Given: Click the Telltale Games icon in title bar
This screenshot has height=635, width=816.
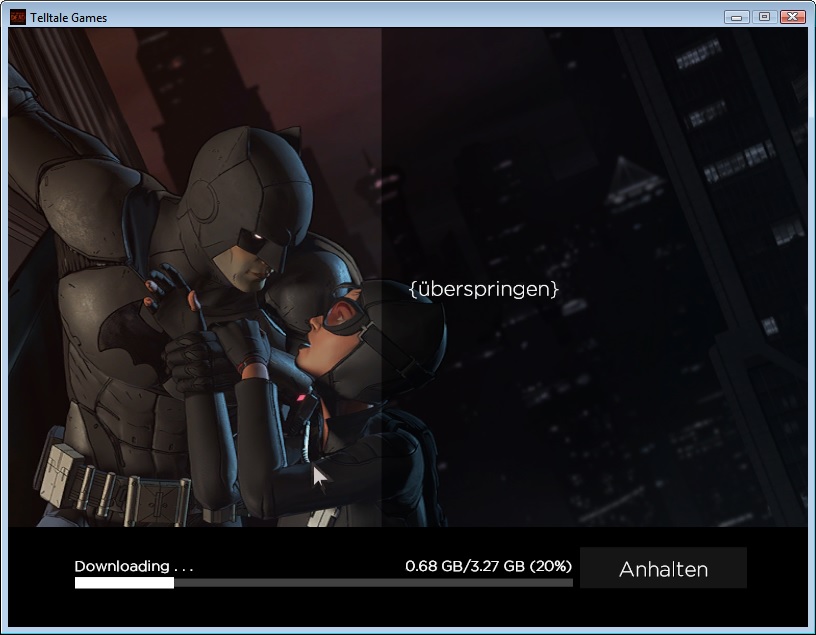Looking at the screenshot, I should [17, 17].
